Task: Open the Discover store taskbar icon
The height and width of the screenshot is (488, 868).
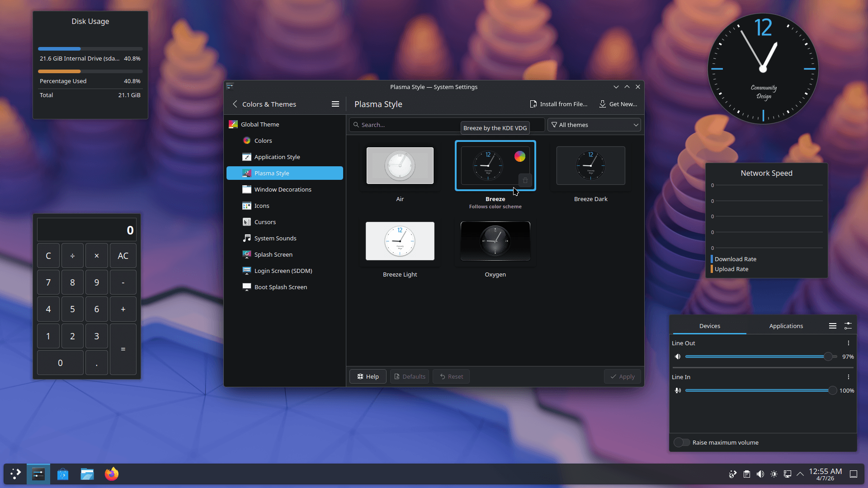Action: 63,474
